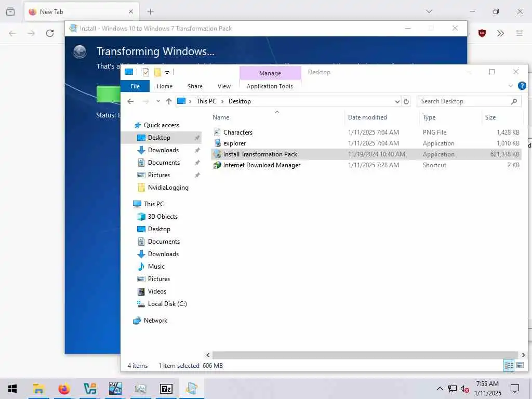Open pinned Documents under Quick access

point(164,163)
